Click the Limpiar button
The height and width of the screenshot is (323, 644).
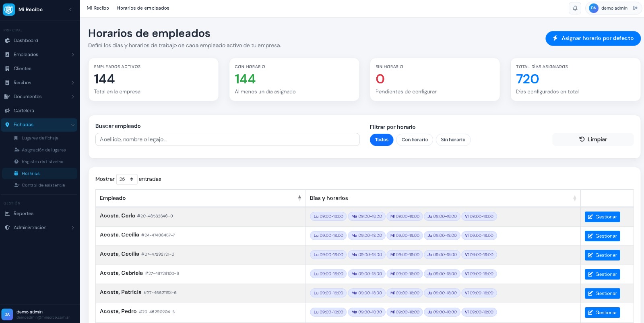[x=593, y=139]
